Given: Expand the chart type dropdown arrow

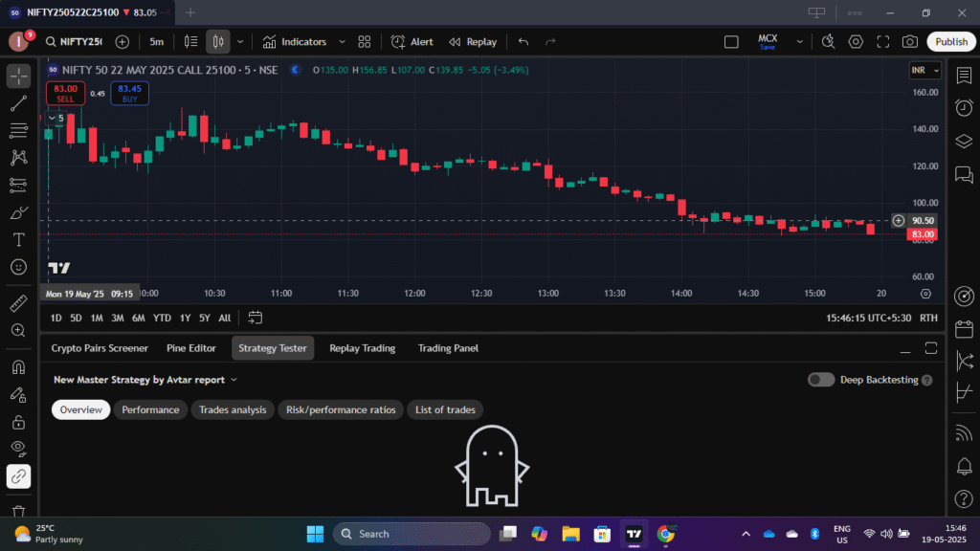Looking at the screenshot, I should pyautogui.click(x=240, y=42).
